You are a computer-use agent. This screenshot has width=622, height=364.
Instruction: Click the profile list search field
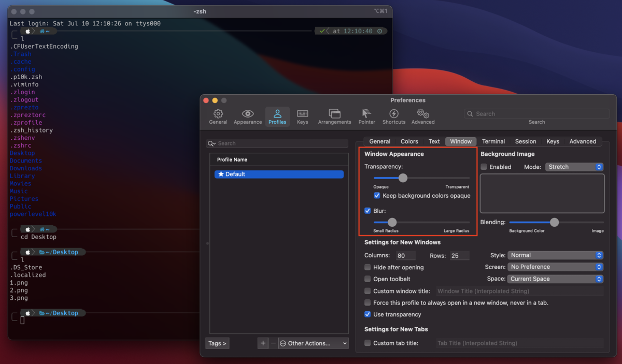(277, 143)
